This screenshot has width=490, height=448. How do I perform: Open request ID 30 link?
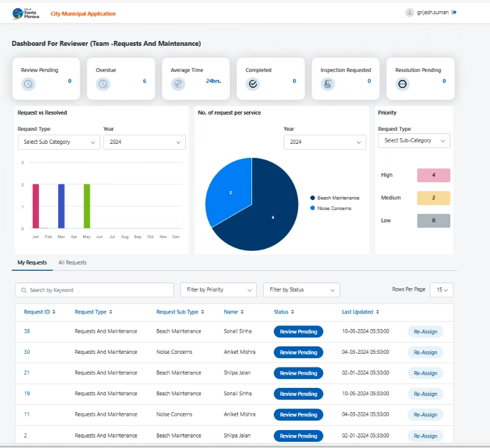click(x=27, y=352)
